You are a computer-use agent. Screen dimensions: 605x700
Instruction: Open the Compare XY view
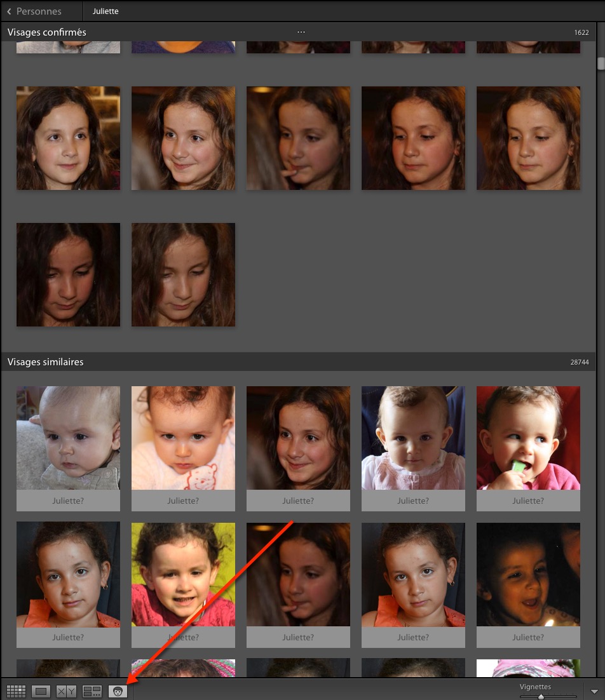click(66, 691)
